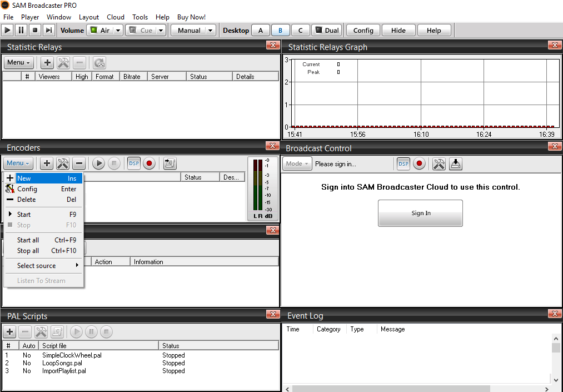Click the Broadcast Control download icon
563x392 pixels.
point(455,164)
